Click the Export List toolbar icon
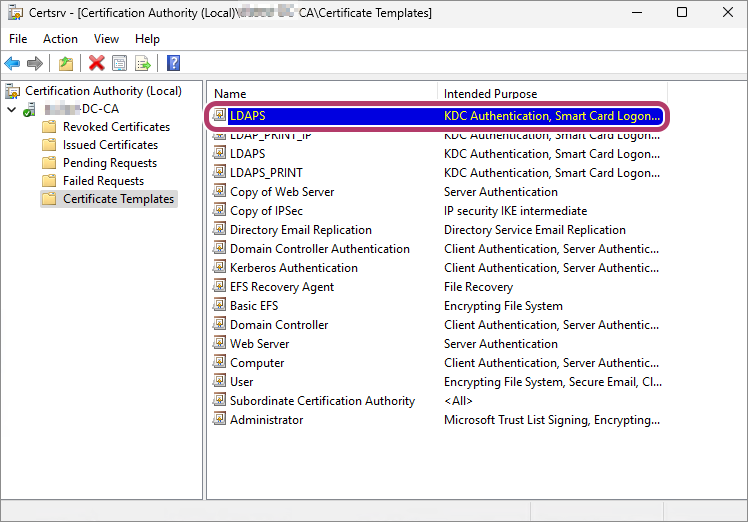Viewport: 748px width, 522px height. (x=143, y=63)
